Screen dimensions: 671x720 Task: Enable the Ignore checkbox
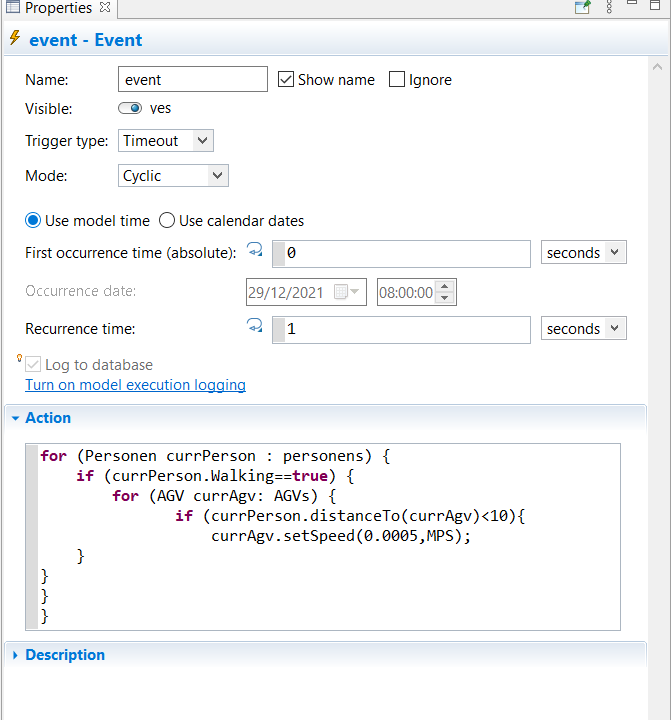coord(397,79)
